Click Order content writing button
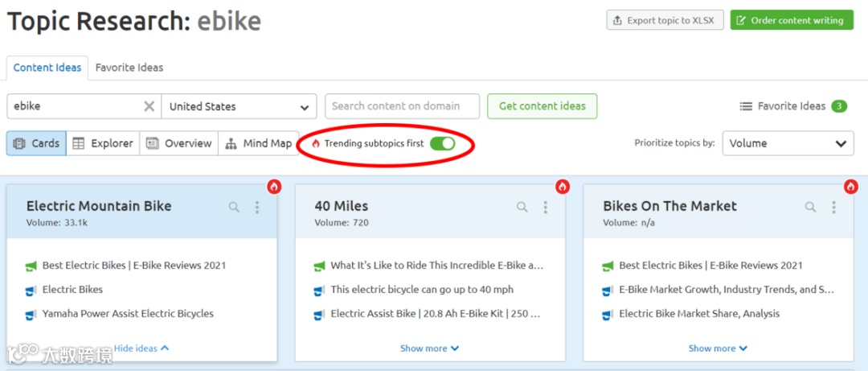868x371 pixels. pyautogui.click(x=792, y=20)
